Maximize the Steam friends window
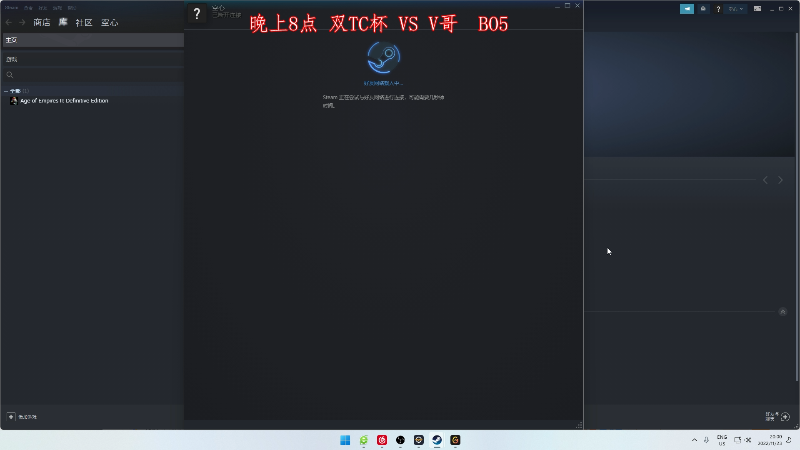This screenshot has height=450, width=800. [567, 6]
